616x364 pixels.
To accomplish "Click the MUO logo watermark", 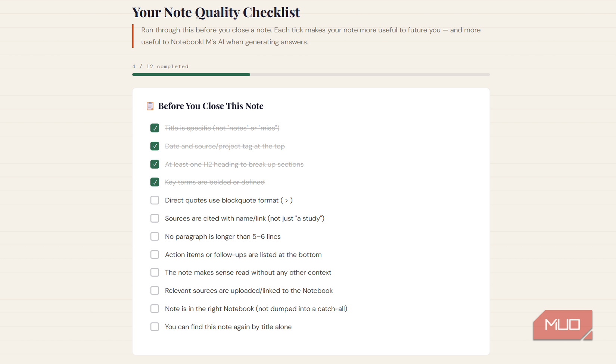I will (x=562, y=325).
